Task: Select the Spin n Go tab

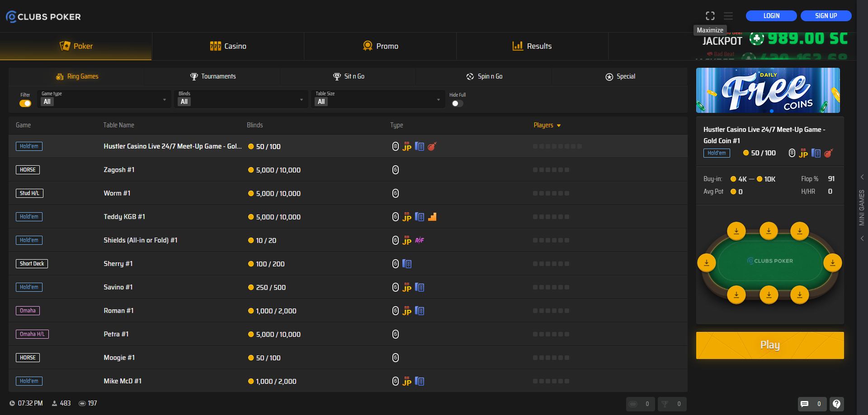Action: 484,76
